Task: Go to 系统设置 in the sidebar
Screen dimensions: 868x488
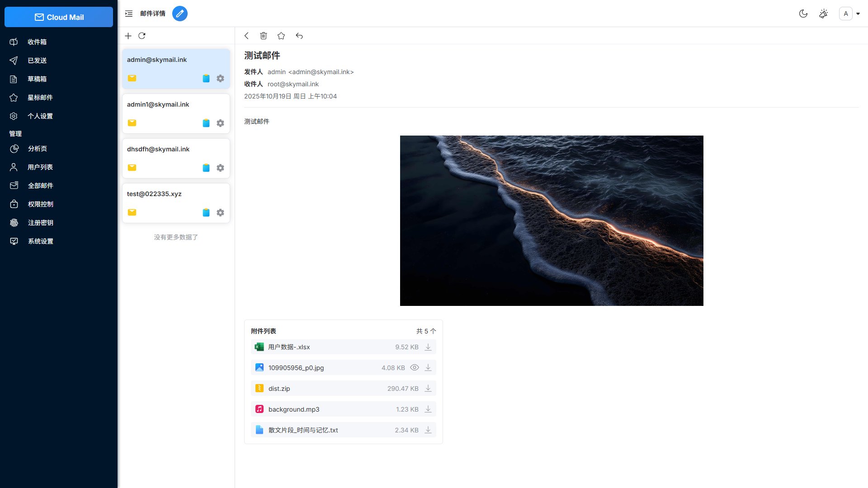Action: point(41,241)
